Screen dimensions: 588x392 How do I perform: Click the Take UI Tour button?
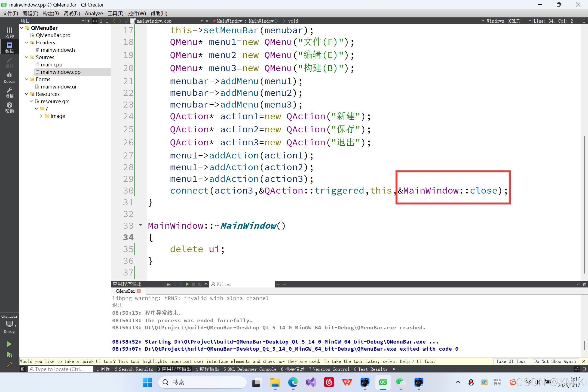coord(511,361)
